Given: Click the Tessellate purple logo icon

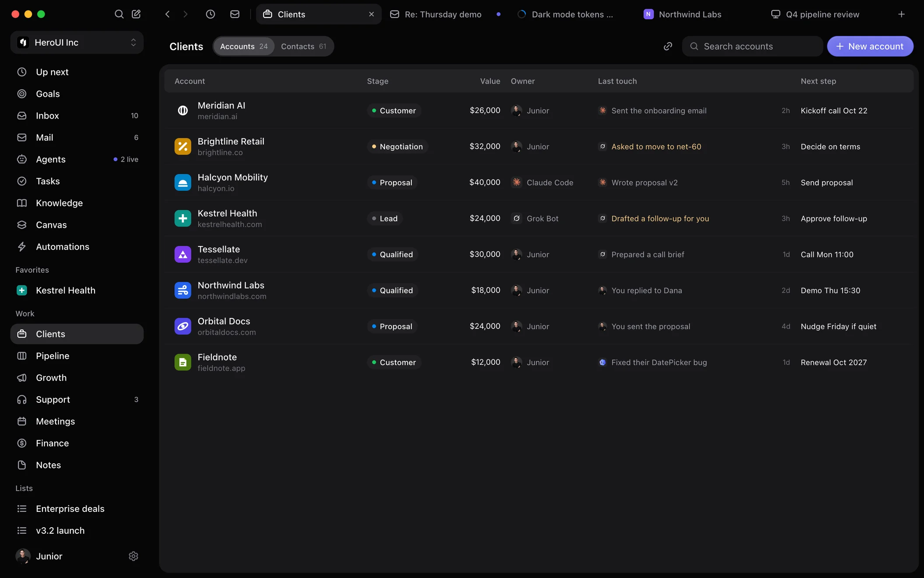Looking at the screenshot, I should pos(183,254).
